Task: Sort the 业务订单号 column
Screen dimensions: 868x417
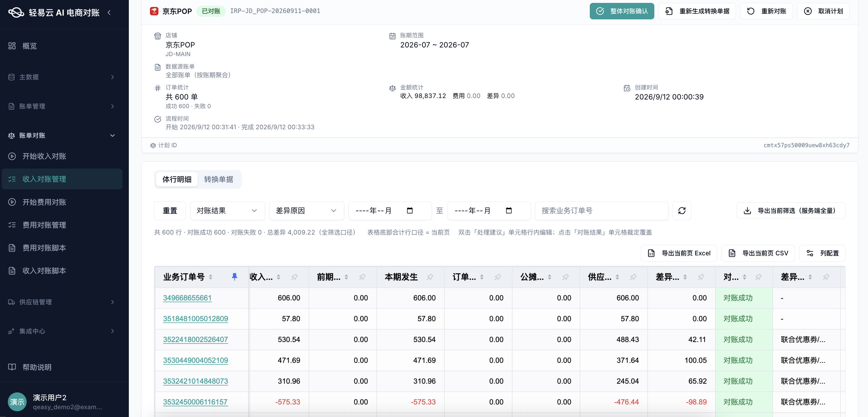Action: (210, 277)
